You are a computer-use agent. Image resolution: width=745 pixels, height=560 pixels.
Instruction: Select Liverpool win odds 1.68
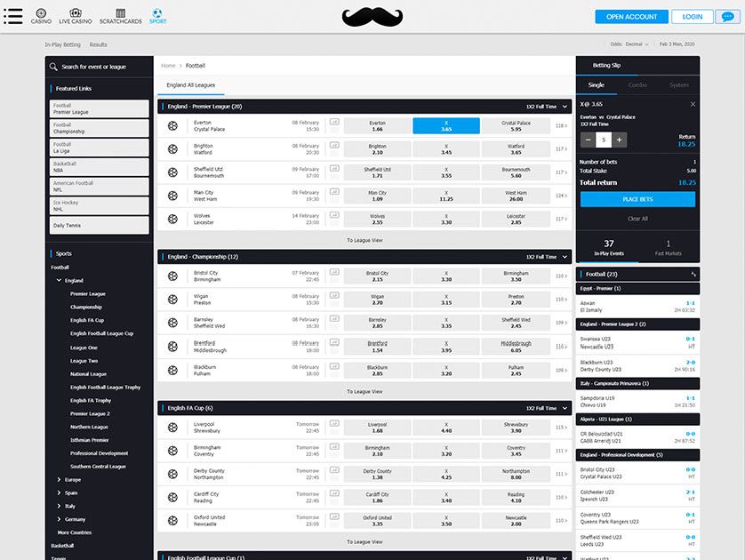[377, 428]
